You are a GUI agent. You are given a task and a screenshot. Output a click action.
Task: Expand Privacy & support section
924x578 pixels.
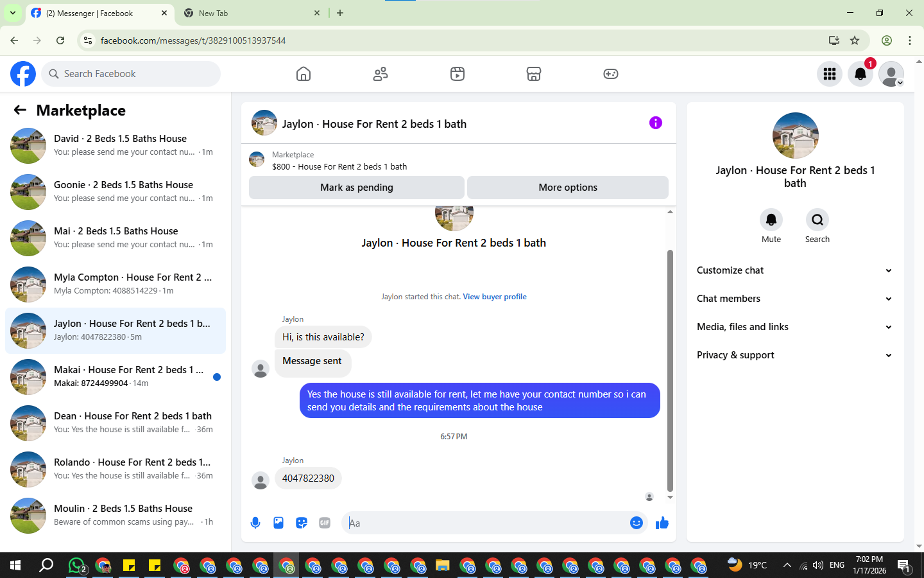pyautogui.click(x=795, y=355)
